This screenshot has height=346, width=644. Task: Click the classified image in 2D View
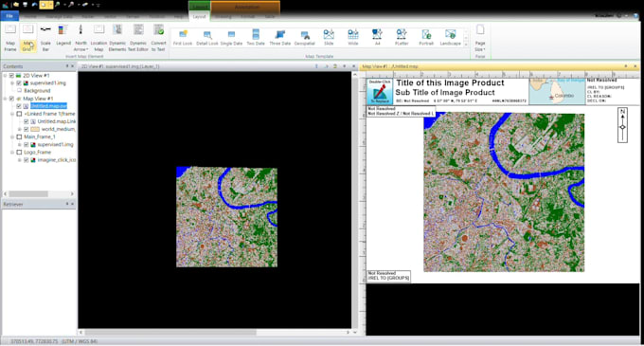226,217
